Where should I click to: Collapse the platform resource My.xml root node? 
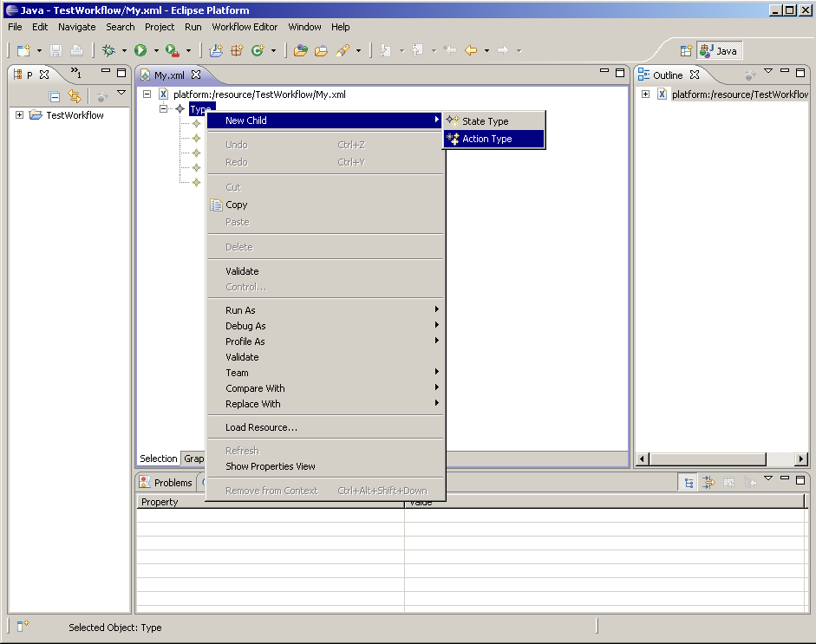(x=147, y=94)
